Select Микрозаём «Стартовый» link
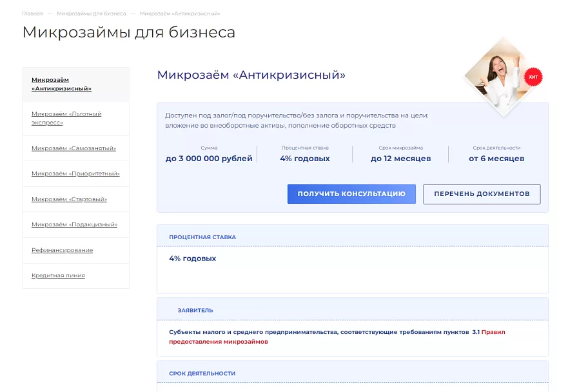This screenshot has width=588, height=392. [70, 199]
